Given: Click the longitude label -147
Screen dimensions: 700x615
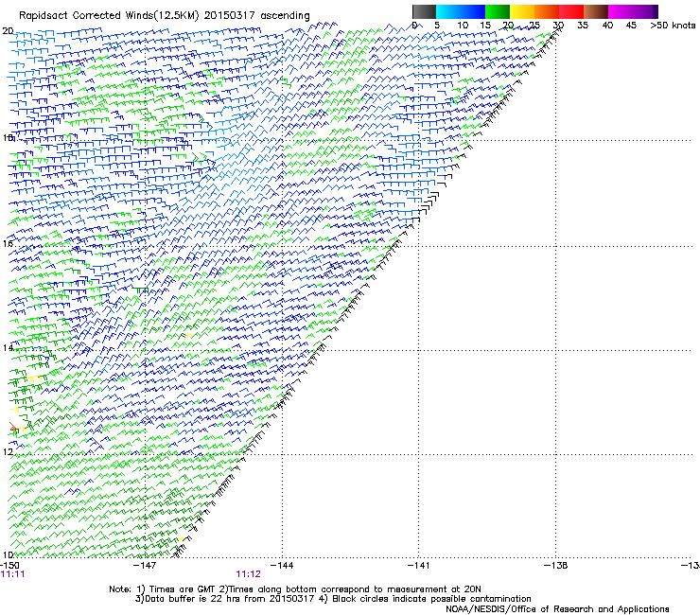Looking at the screenshot, I should [146, 566].
